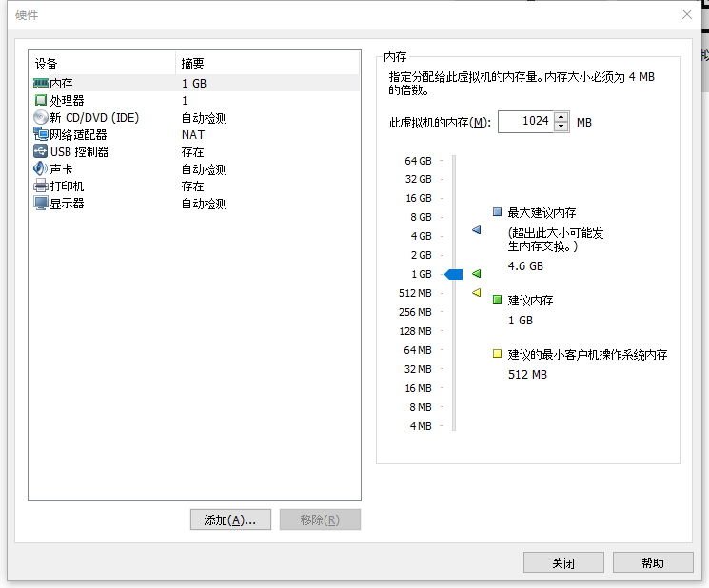709x588 pixels.
Task: Click the 帮助 button
Action: coord(653,562)
